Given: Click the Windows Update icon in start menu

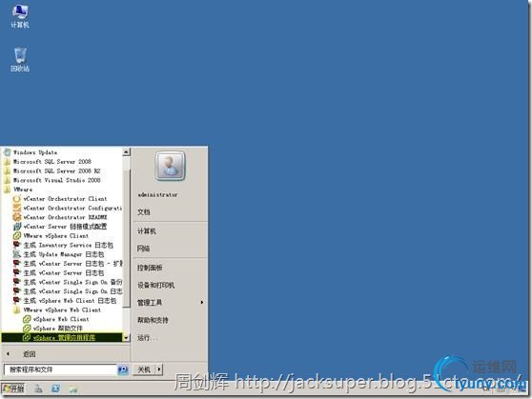Looking at the screenshot, I should [x=8, y=152].
